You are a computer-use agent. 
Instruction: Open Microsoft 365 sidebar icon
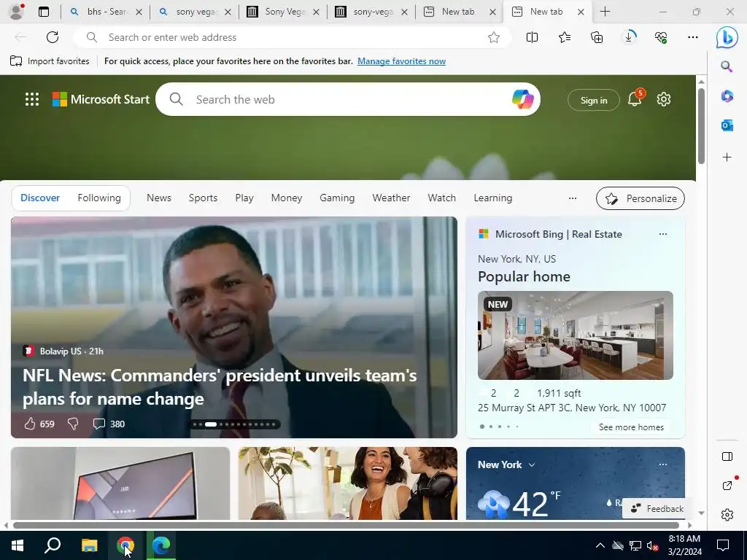(x=727, y=96)
